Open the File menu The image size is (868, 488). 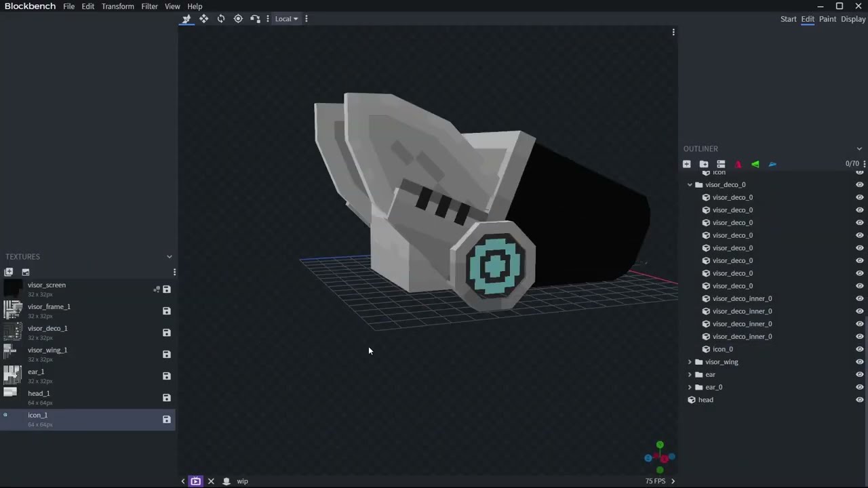click(x=69, y=6)
